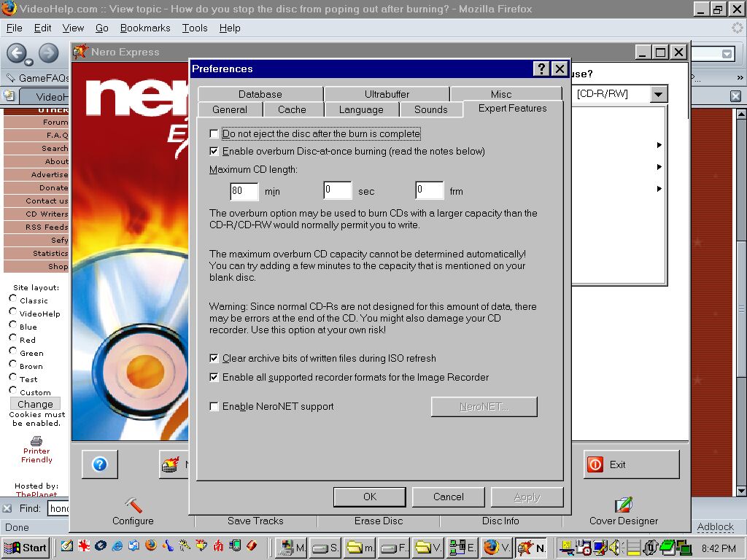Open Firefox back history dropdown arrow

(x=28, y=63)
